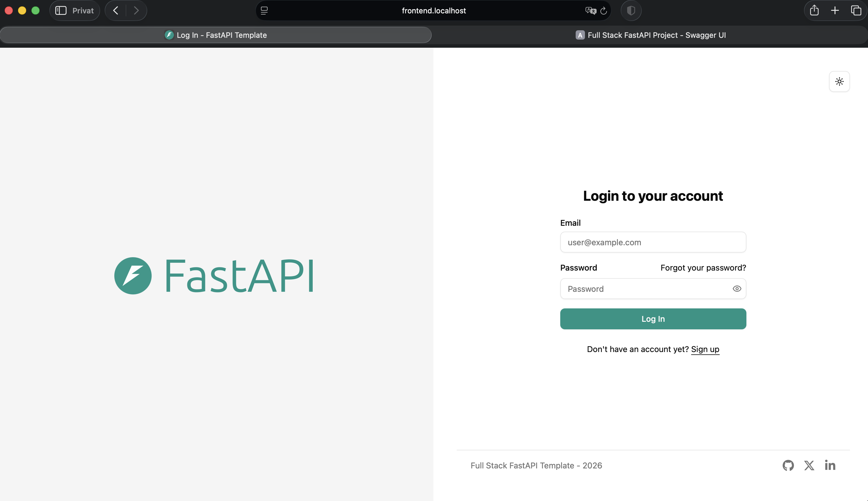Focus the Password input field
The width and height of the screenshot is (868, 501).
653,289
